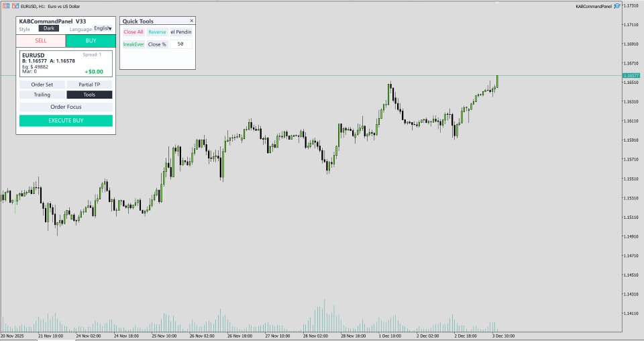644x341 pixels.
Task: Switch to the Order Set tab
Action: point(42,85)
